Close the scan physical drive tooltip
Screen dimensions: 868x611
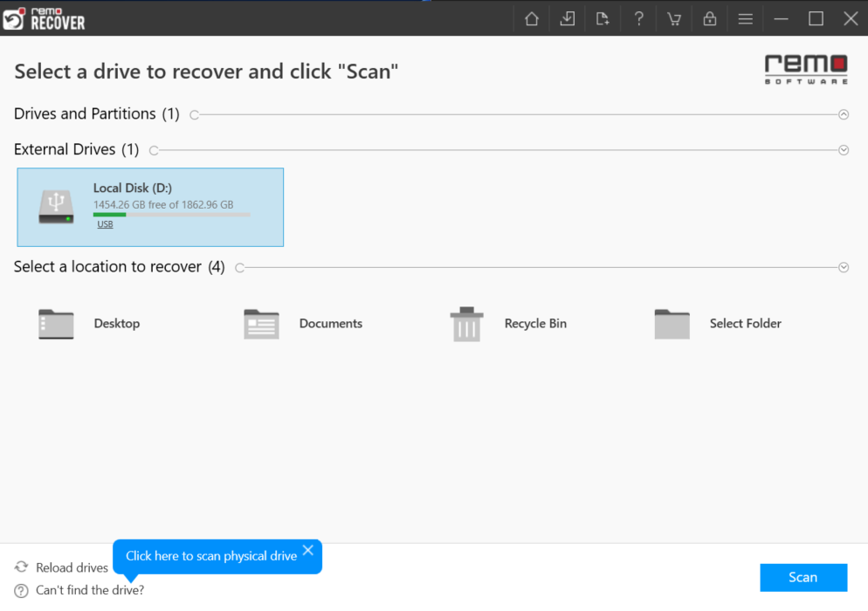click(307, 550)
